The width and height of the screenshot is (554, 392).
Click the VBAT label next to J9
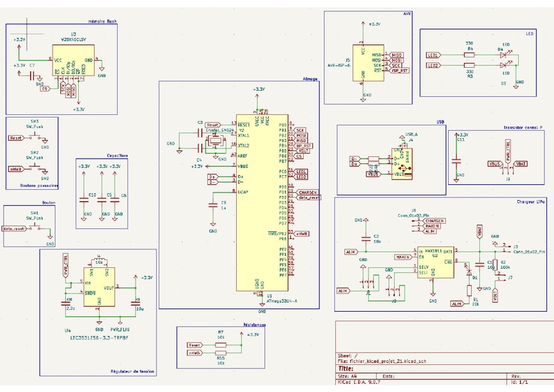point(521,164)
